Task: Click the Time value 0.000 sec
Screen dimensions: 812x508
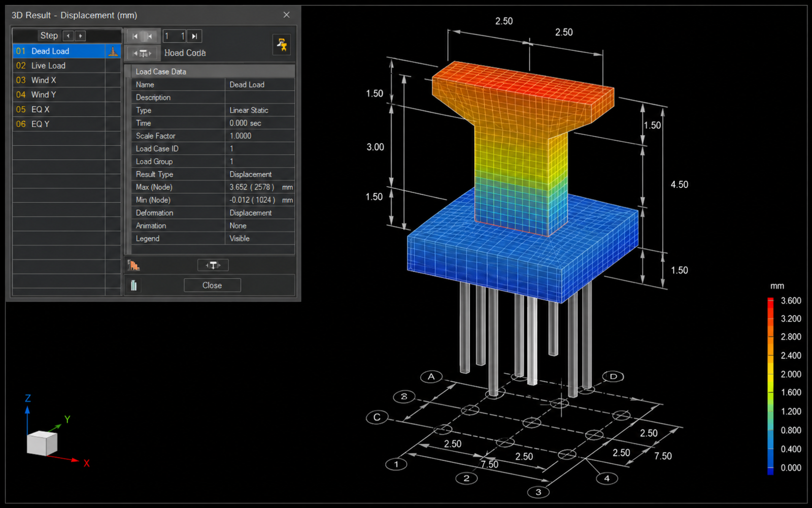Action: 259,123
